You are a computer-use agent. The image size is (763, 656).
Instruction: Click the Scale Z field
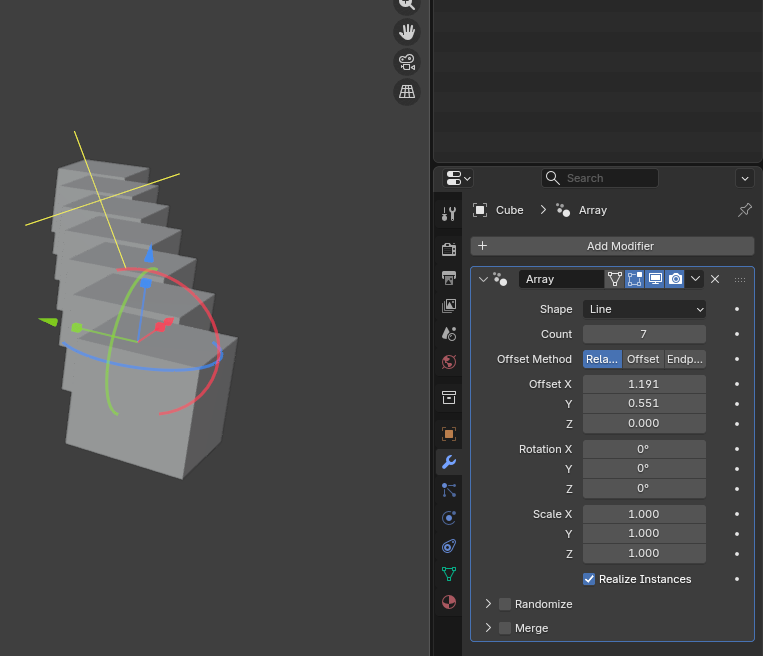[644, 553]
